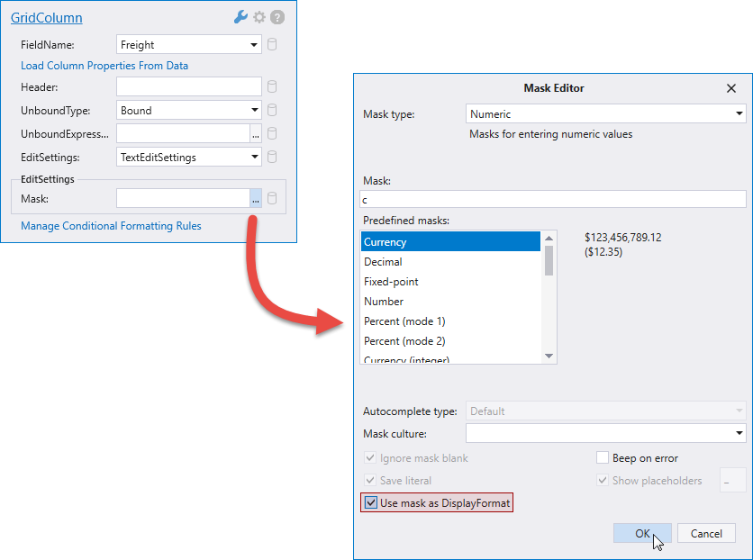Click Load Column Properties From Data link

[104, 66]
